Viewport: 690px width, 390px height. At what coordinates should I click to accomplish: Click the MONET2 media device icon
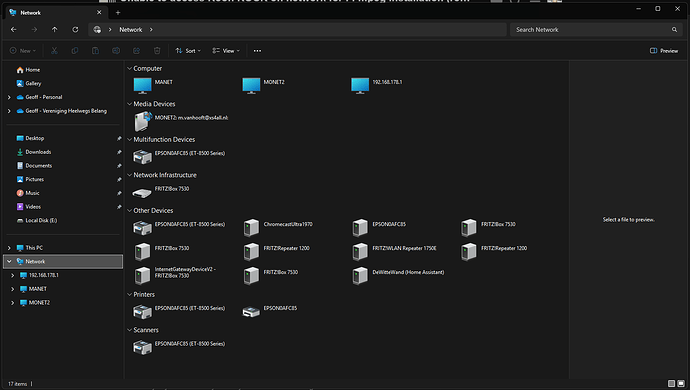coord(143,121)
